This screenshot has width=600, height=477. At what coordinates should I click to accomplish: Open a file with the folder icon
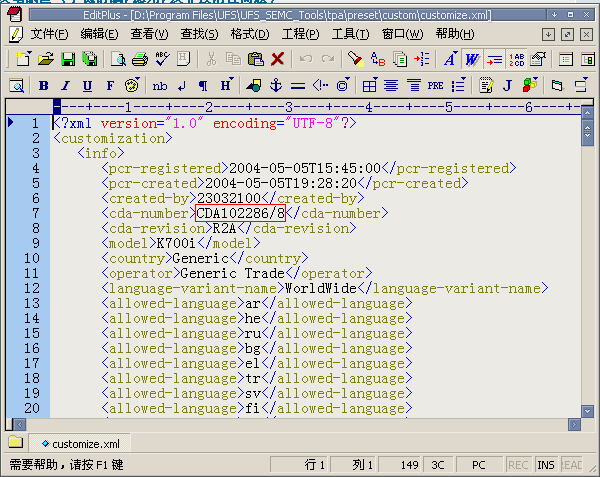(45, 60)
